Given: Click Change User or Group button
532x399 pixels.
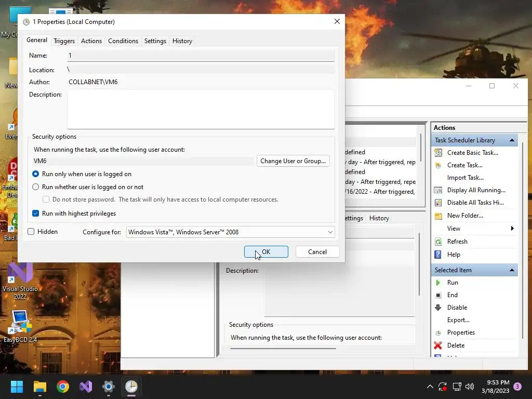Looking at the screenshot, I should (293, 161).
